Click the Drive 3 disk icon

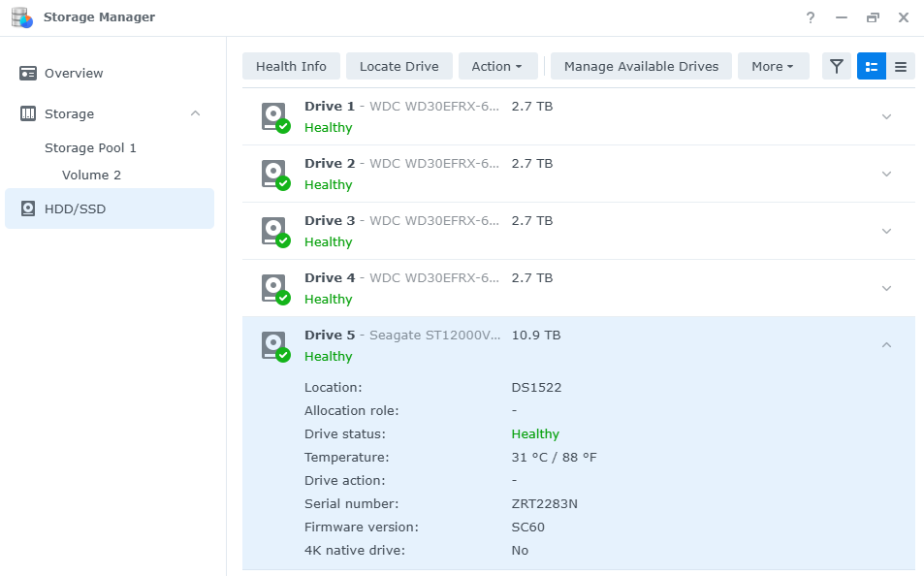[x=274, y=231]
